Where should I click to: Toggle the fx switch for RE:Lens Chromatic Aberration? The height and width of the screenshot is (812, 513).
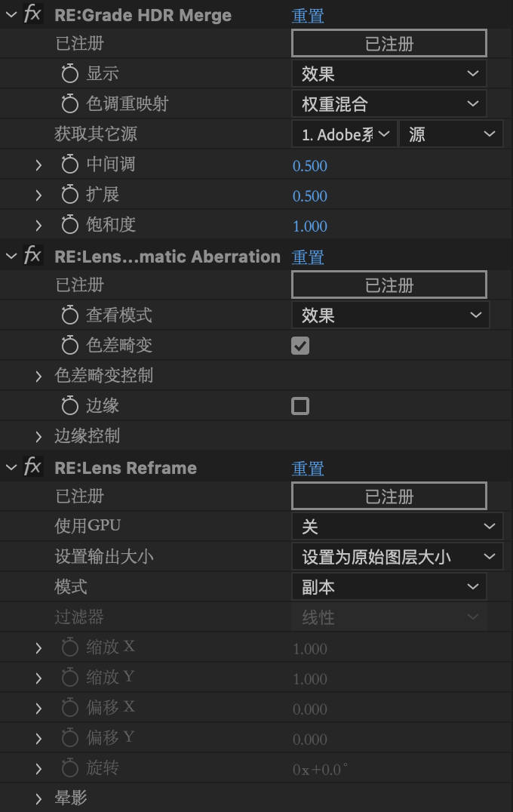click(x=32, y=256)
